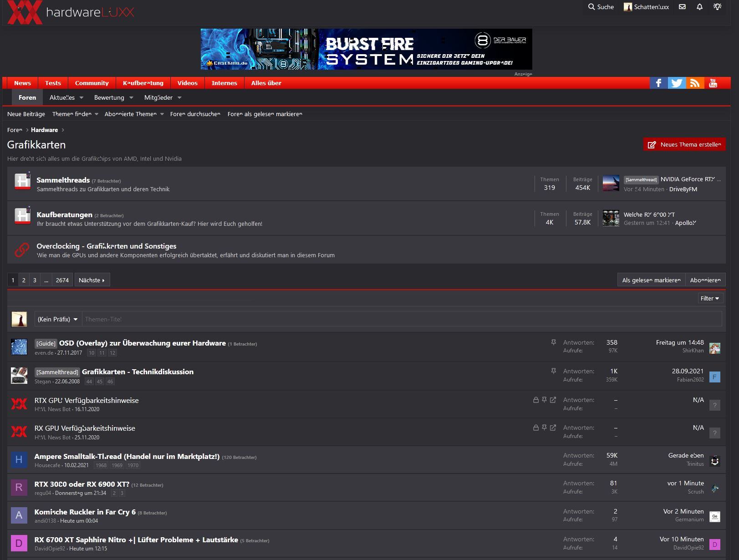739x560 pixels.
Task: Open the Kaufberatung menu
Action: (143, 83)
